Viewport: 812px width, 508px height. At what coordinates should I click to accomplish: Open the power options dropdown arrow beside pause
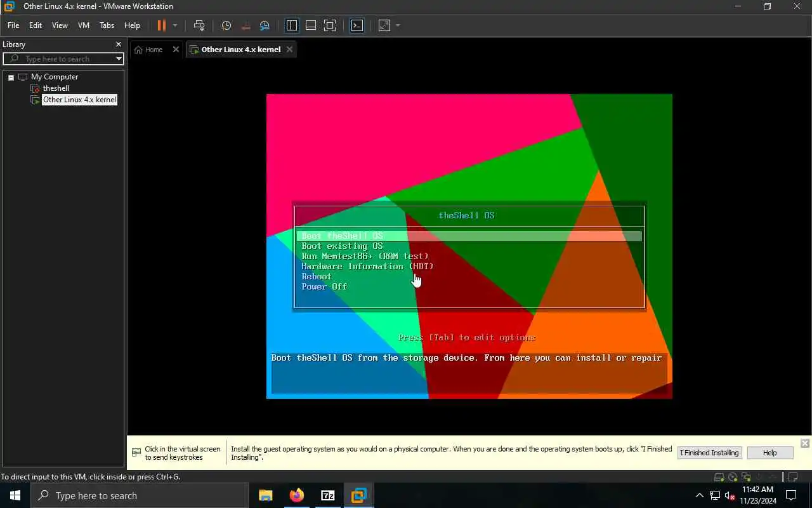click(x=175, y=25)
